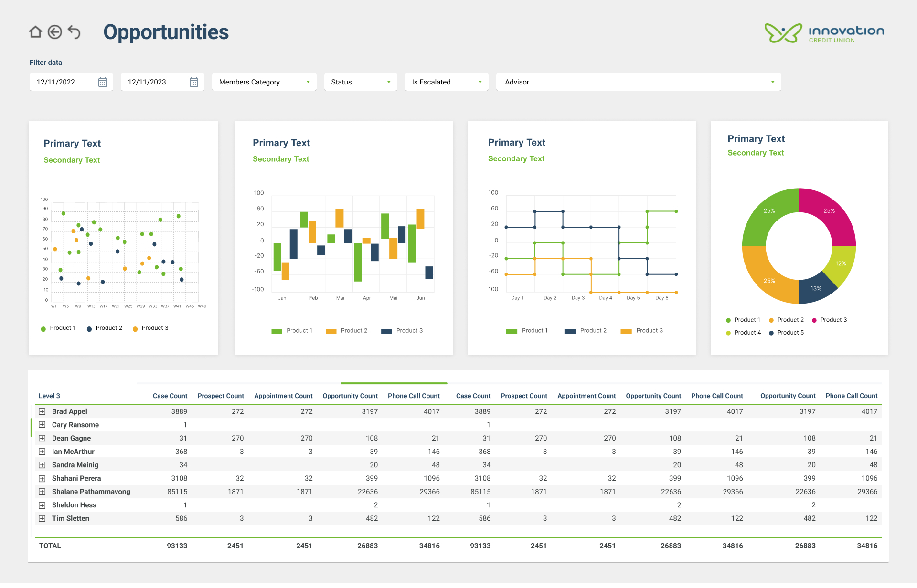Open the Advisor dropdown
Screen dimensions: 917x588
click(x=638, y=82)
